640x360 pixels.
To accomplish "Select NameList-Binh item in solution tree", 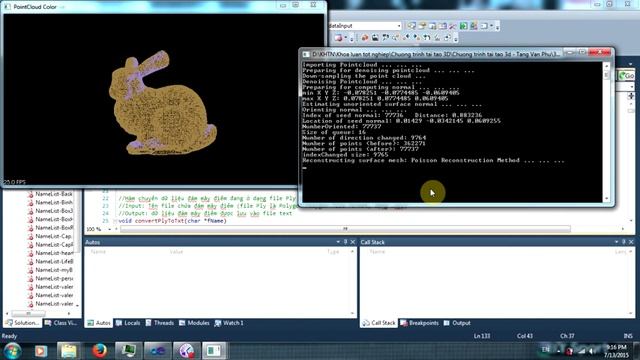I will pyautogui.click(x=54, y=202).
